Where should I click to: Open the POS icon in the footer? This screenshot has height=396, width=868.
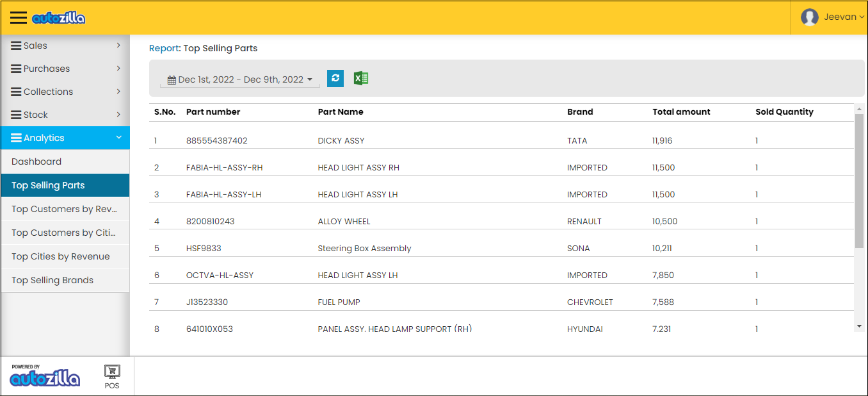pyautogui.click(x=112, y=376)
